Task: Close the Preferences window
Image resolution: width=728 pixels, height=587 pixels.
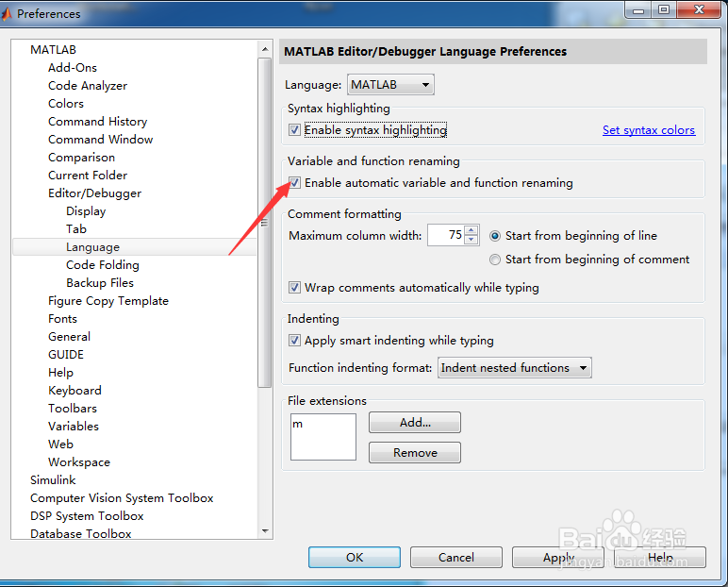Action: coord(700,9)
